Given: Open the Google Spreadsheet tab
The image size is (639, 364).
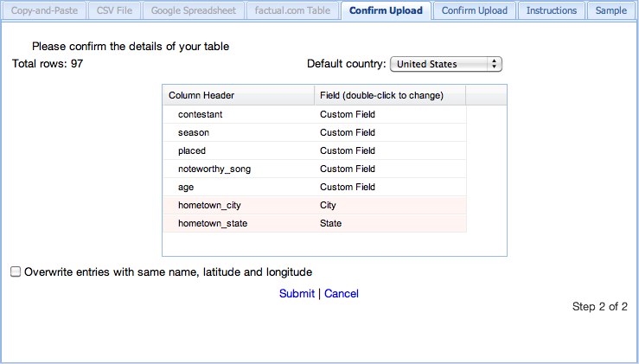Looking at the screenshot, I should tap(194, 10).
